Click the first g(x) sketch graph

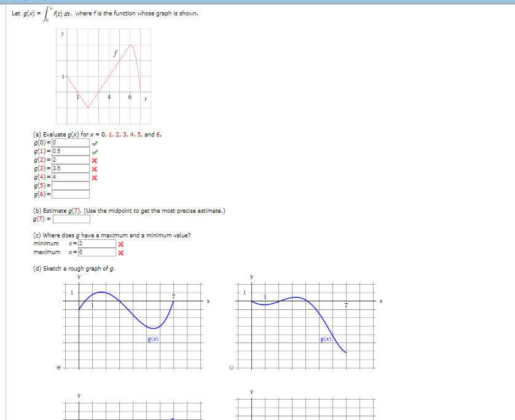click(x=129, y=320)
